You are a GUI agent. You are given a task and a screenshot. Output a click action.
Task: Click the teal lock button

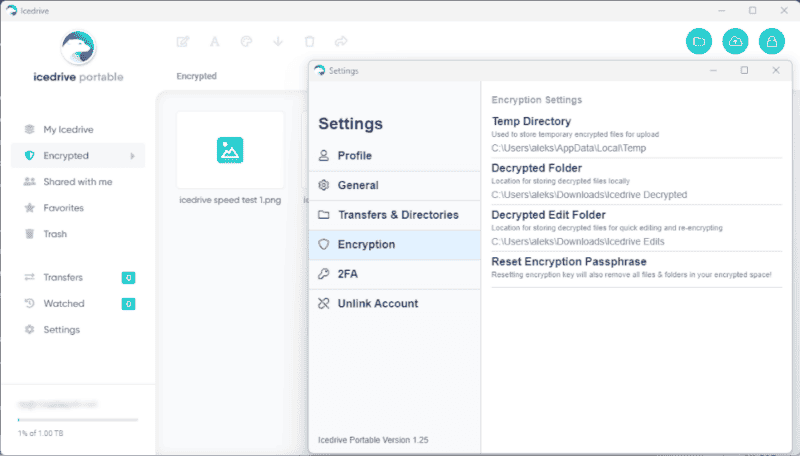pyautogui.click(x=771, y=41)
